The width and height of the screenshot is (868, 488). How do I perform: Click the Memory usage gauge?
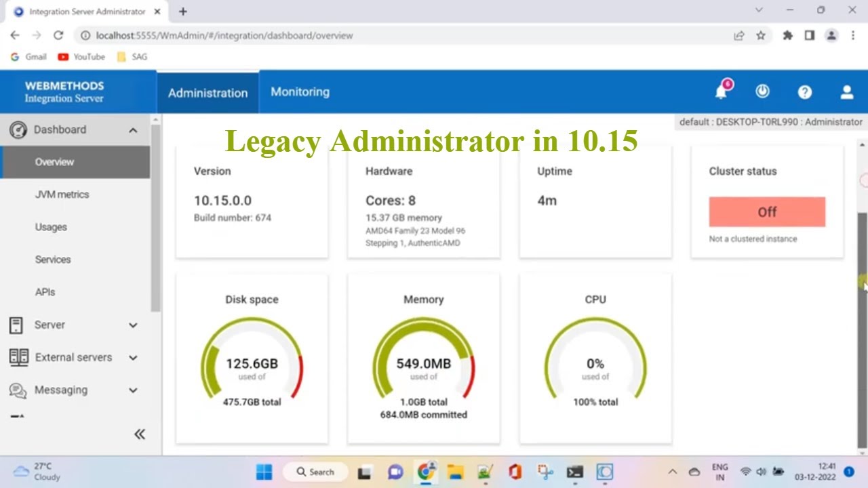tap(424, 359)
